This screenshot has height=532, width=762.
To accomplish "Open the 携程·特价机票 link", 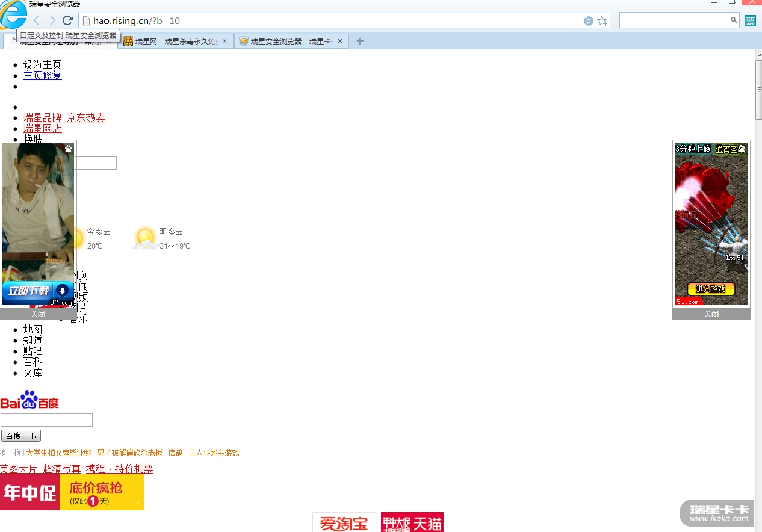I will click(119, 469).
